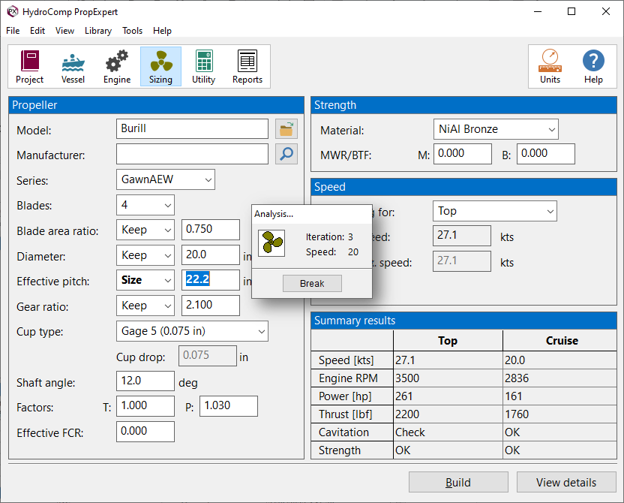Open the File menu
Viewport: 624px width, 503px height.
[13, 31]
